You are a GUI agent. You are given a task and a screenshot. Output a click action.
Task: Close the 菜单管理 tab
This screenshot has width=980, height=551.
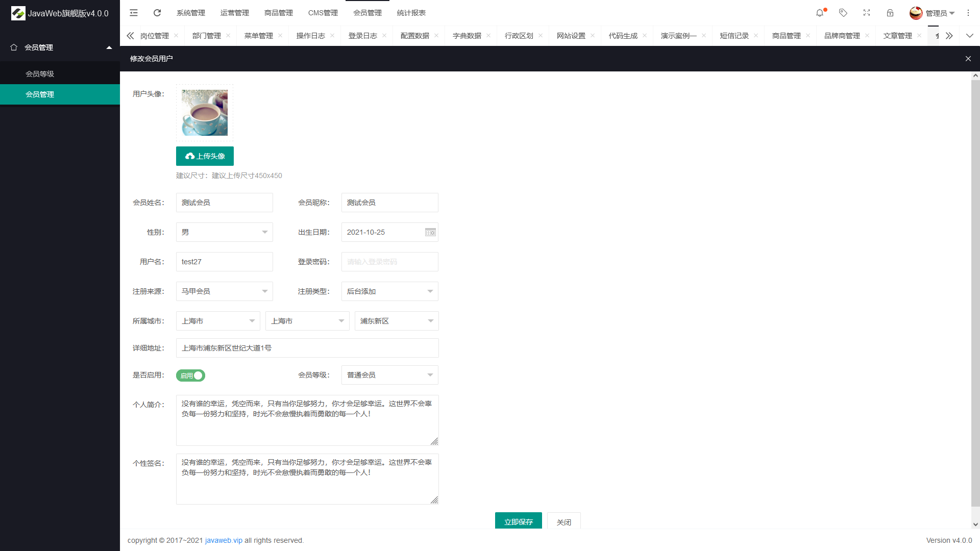[280, 36]
